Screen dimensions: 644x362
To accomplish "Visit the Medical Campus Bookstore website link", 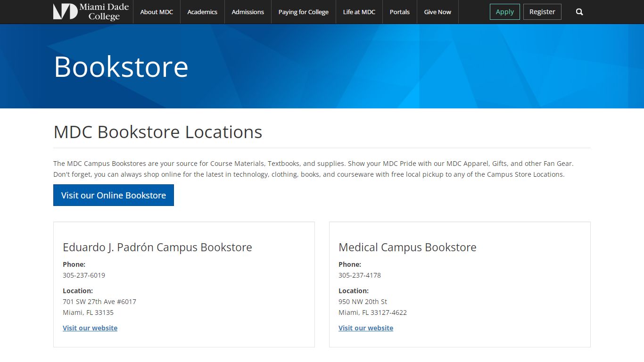I will click(366, 328).
